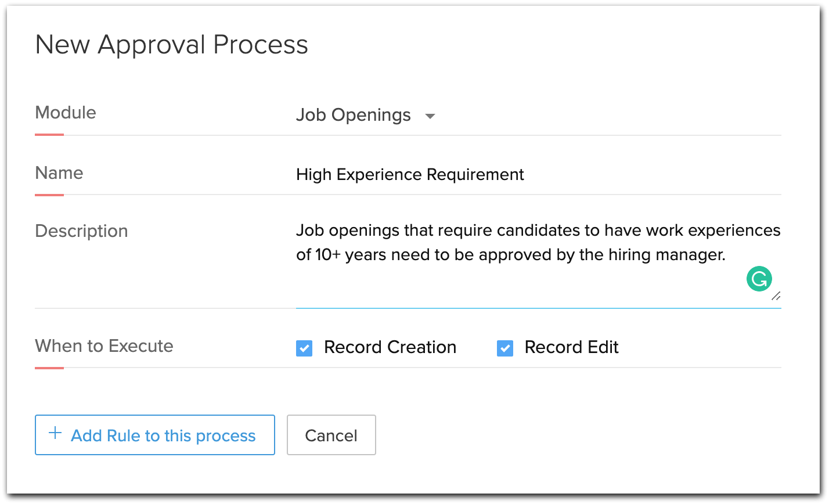The image size is (829, 504).
Task: Click the Description field label
Action: coord(81,231)
